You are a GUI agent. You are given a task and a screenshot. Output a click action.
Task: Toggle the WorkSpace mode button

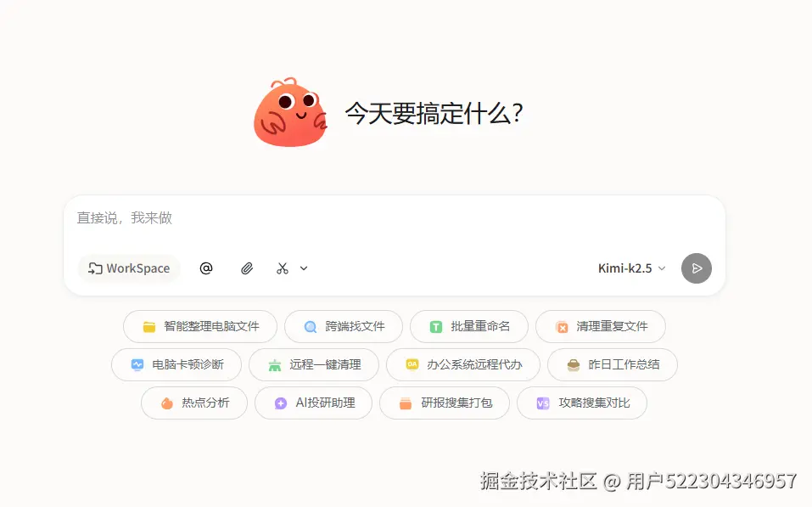[128, 268]
